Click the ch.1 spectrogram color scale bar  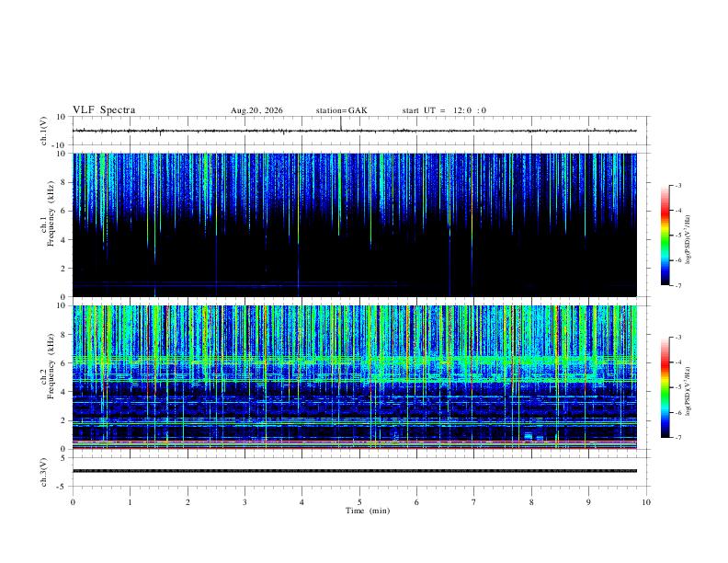pos(665,236)
